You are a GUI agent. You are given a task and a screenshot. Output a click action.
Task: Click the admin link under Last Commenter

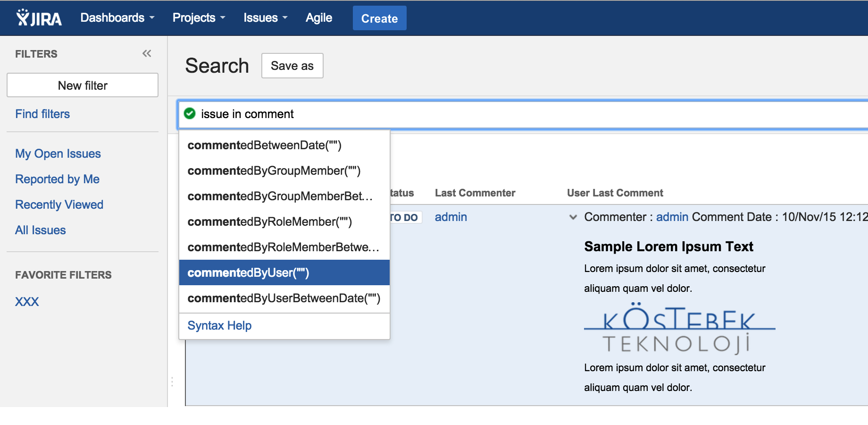tap(451, 217)
